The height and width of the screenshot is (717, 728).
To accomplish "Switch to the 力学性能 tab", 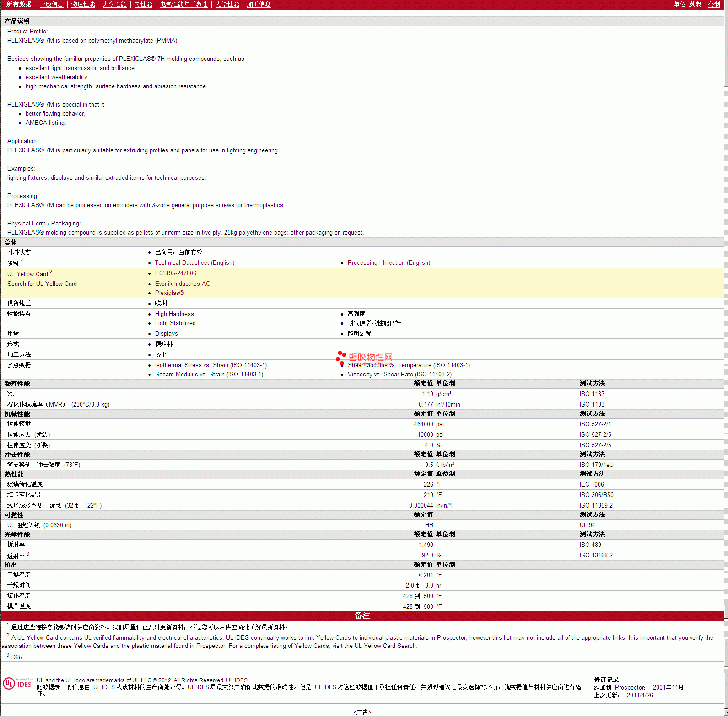I will pyautogui.click(x=115, y=4).
